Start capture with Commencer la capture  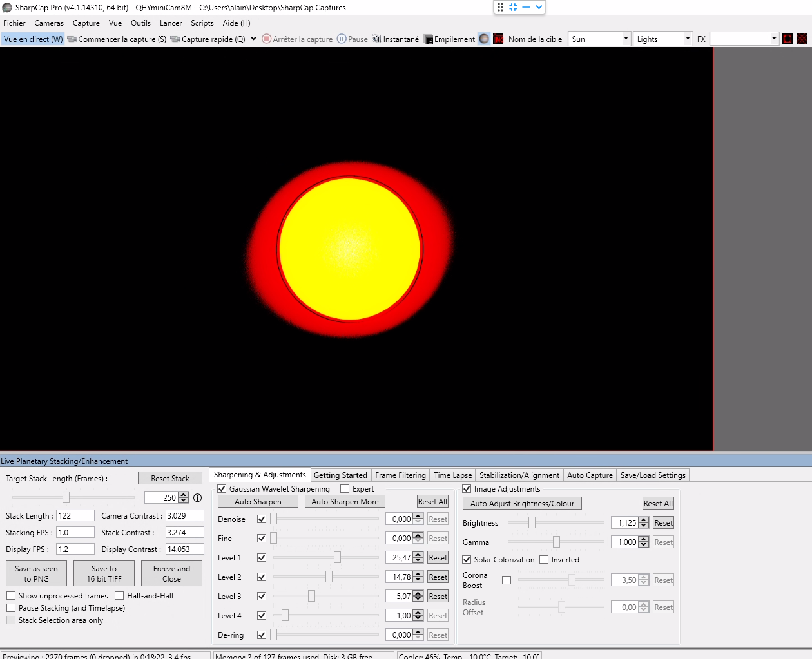click(117, 39)
